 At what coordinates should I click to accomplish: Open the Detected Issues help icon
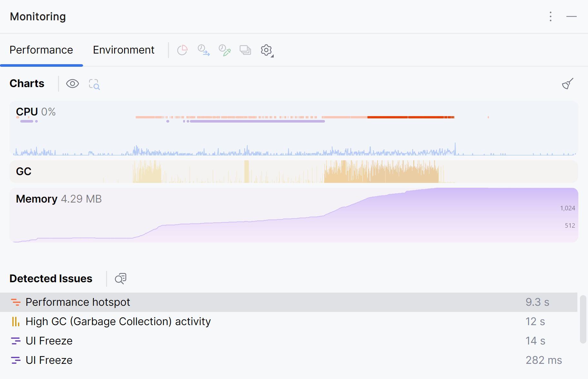(120, 278)
